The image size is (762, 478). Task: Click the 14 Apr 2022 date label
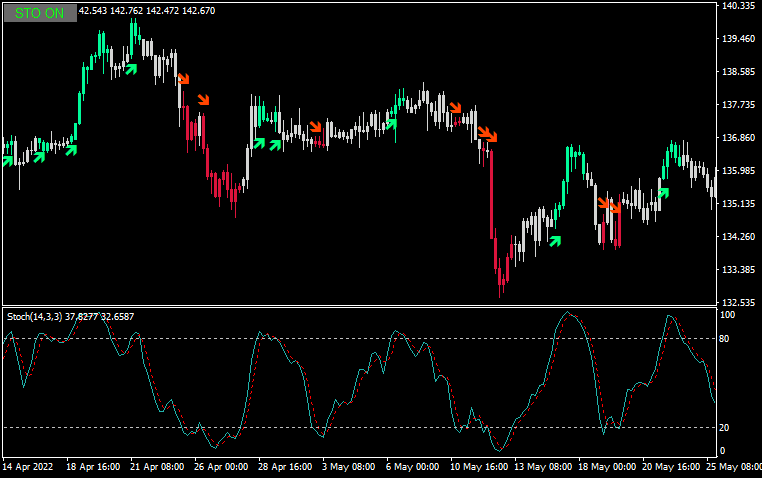point(28,467)
